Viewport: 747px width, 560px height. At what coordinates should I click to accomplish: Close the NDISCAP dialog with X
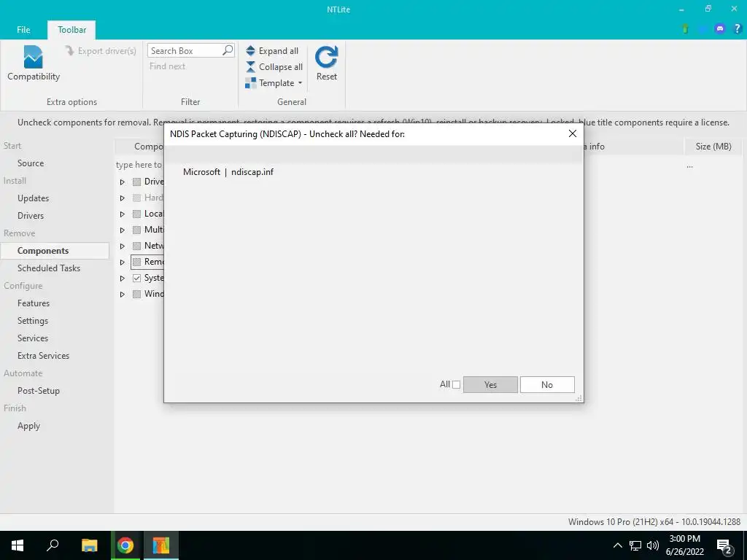pyautogui.click(x=573, y=134)
